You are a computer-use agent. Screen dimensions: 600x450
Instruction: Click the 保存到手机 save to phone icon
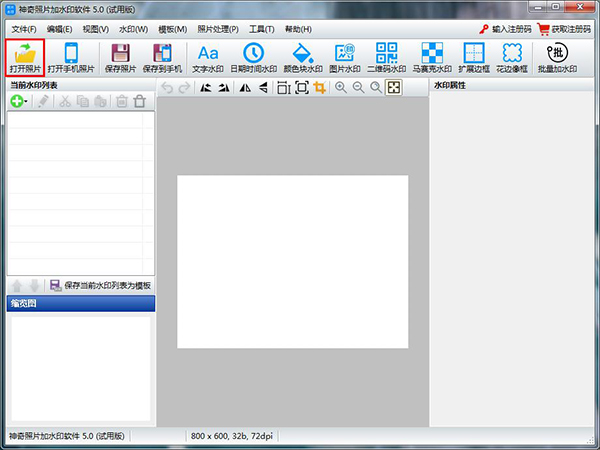coord(161,58)
